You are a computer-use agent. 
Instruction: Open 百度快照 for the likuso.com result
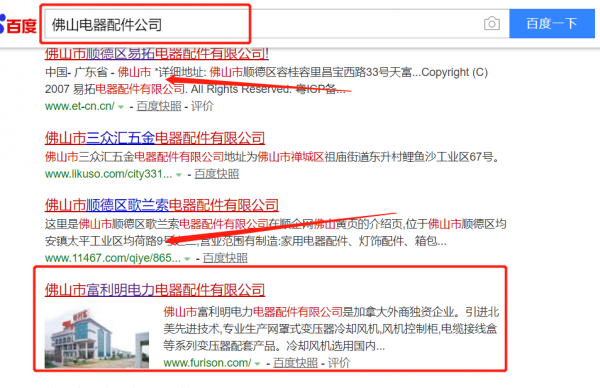217,174
